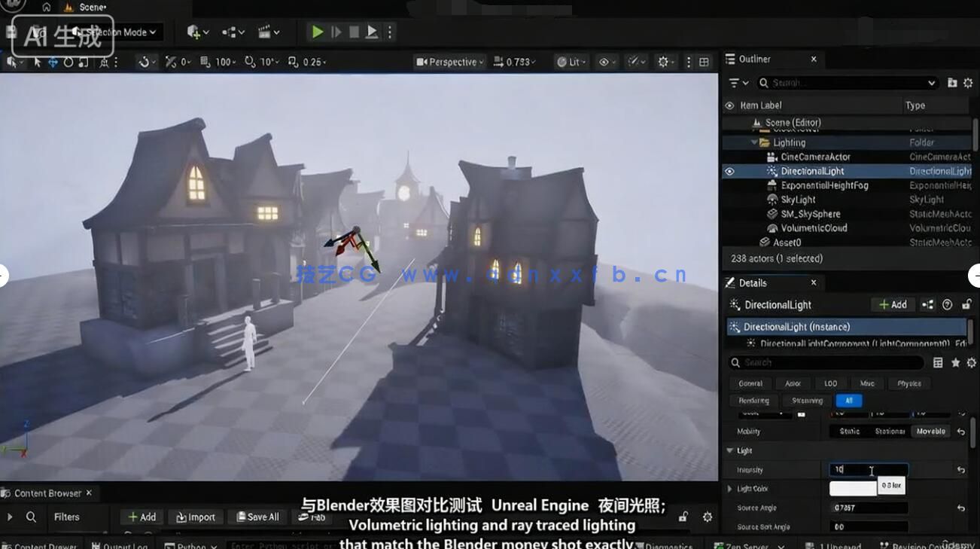Screen dimensions: 980x549
Task: Click the Intensity input field showing 10
Action: [867, 468]
